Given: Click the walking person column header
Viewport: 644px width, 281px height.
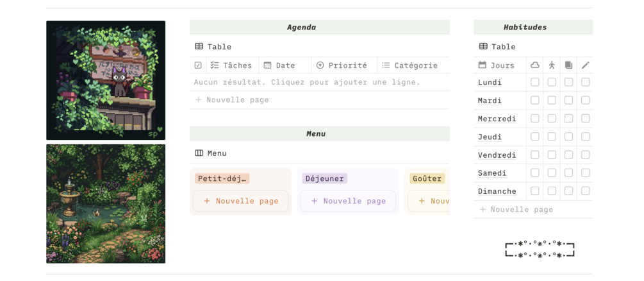Looking at the screenshot, I should click(552, 65).
